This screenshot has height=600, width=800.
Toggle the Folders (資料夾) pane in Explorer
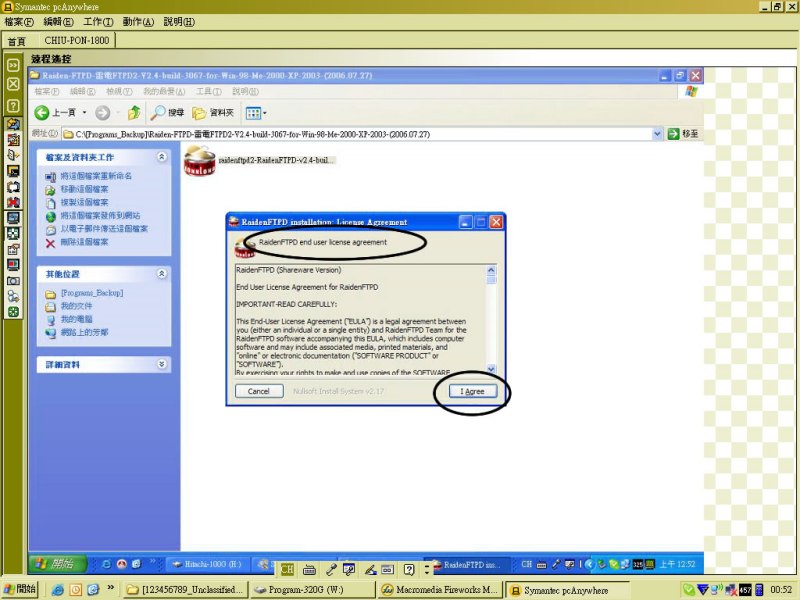point(213,113)
